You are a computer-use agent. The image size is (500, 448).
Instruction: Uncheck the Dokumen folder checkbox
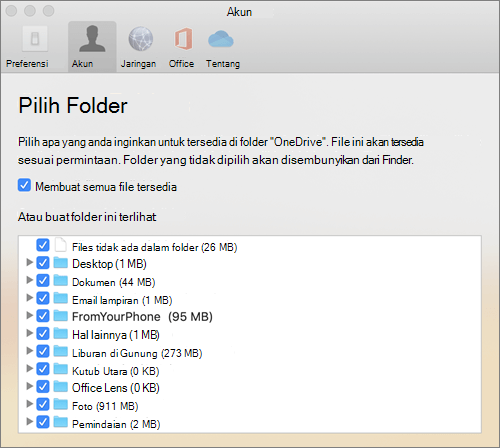[43, 280]
